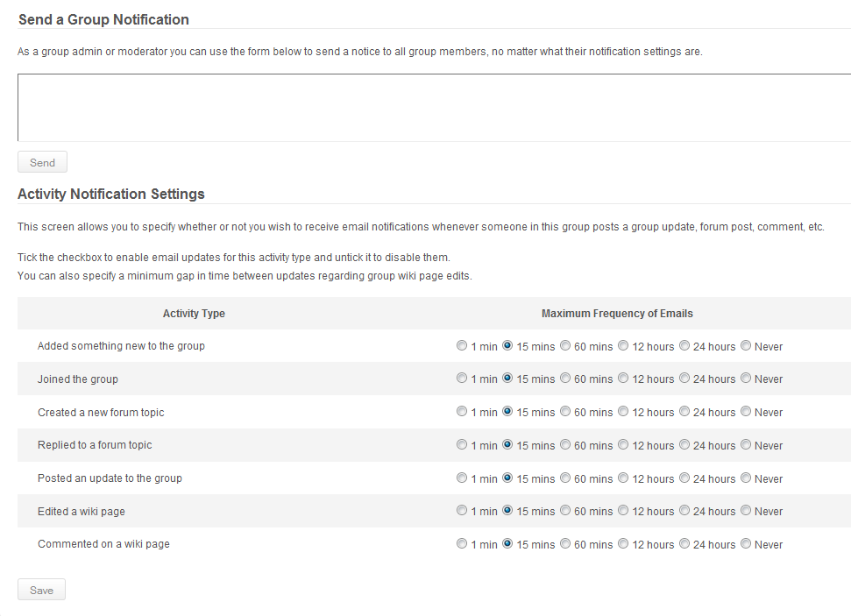The width and height of the screenshot is (851, 616).
Task: Set Commented on a wiki page to 60 mins
Action: point(565,543)
